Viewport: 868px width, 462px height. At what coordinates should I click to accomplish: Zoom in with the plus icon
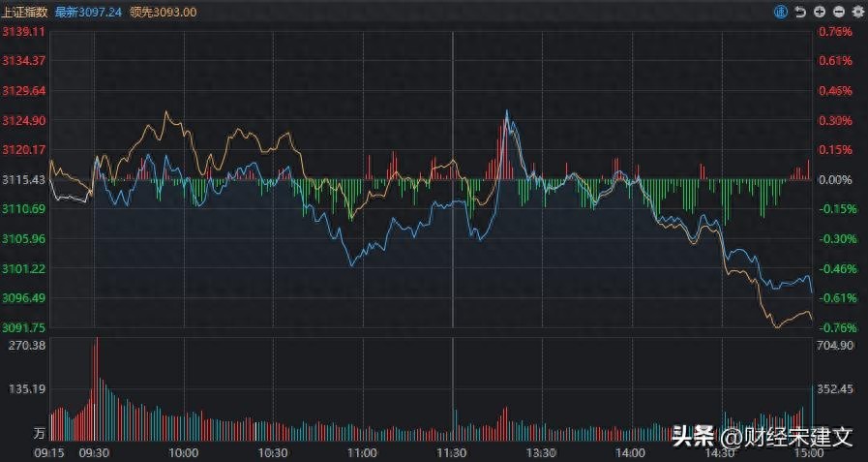coord(820,12)
